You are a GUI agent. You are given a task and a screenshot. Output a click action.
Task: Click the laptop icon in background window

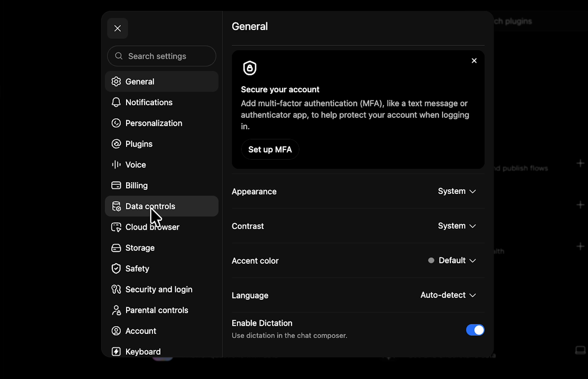580,350
